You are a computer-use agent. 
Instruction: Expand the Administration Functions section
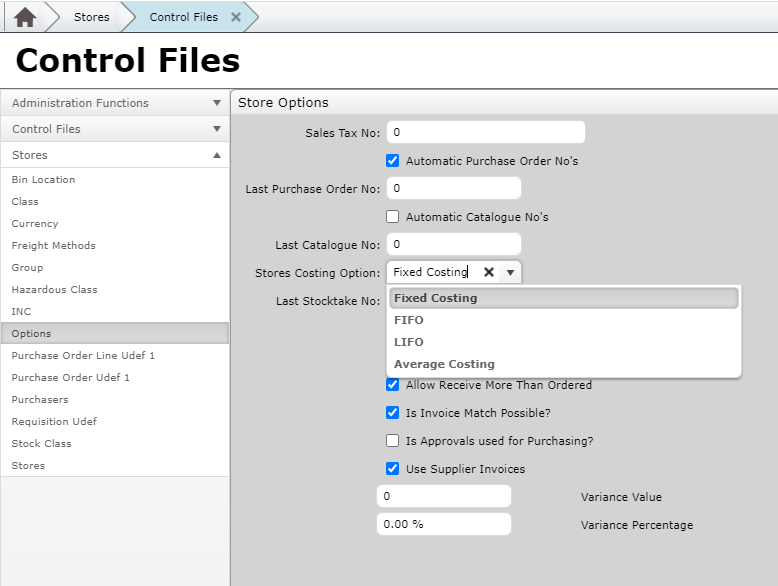[217, 103]
